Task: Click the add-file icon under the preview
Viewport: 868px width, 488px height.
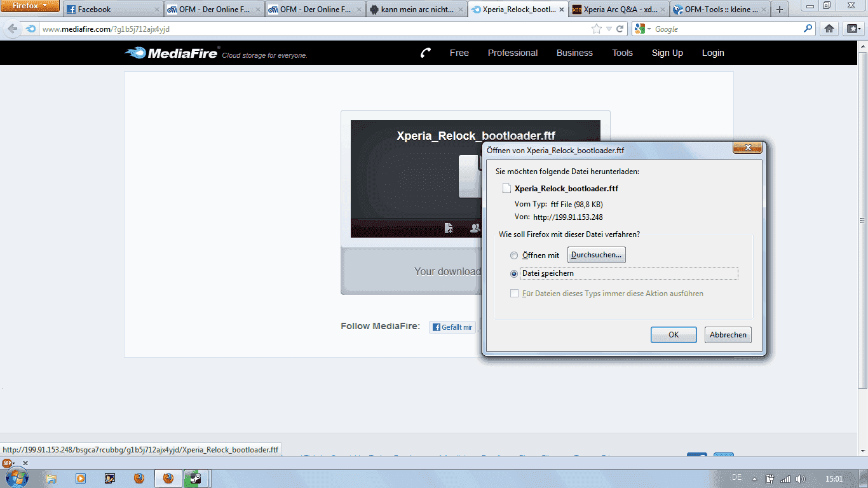Action: (449, 228)
